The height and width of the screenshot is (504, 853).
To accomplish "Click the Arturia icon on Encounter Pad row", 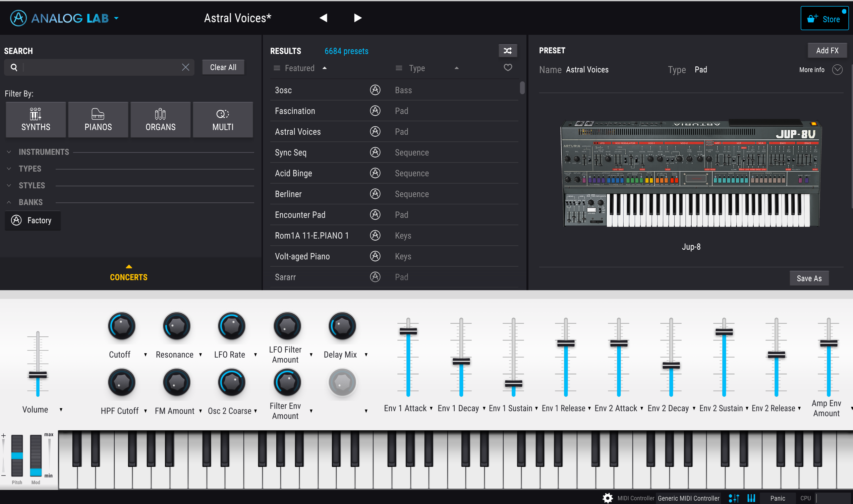I will [375, 215].
